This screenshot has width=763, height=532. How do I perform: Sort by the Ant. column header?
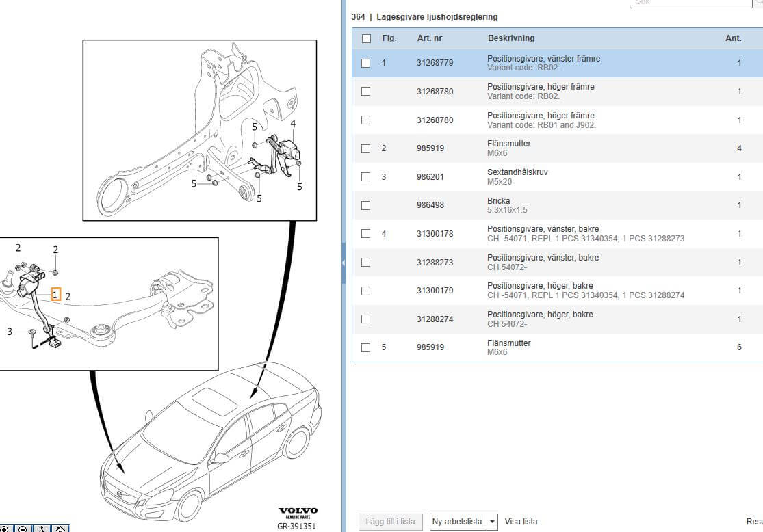point(734,38)
